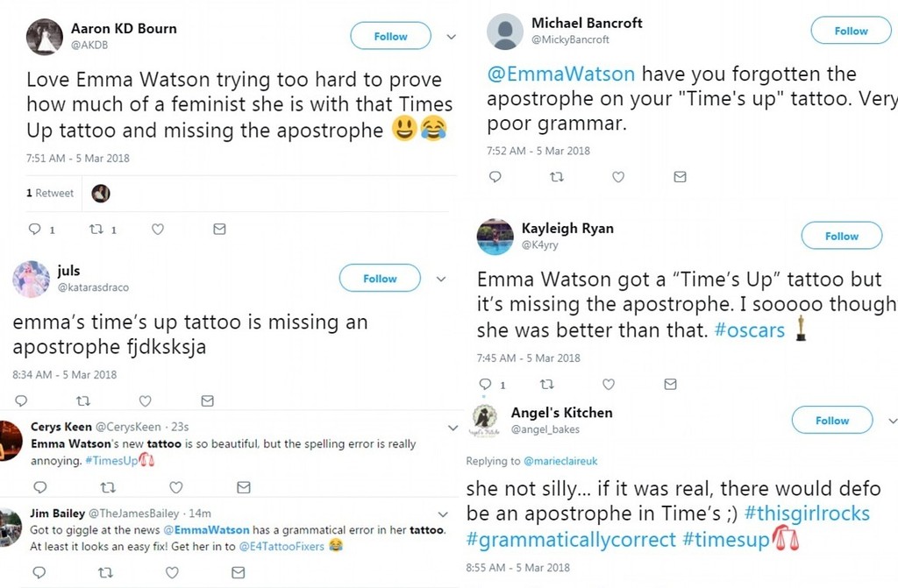Expand the options menu on juls' tweet
The height and width of the screenshot is (588, 898).
441,279
